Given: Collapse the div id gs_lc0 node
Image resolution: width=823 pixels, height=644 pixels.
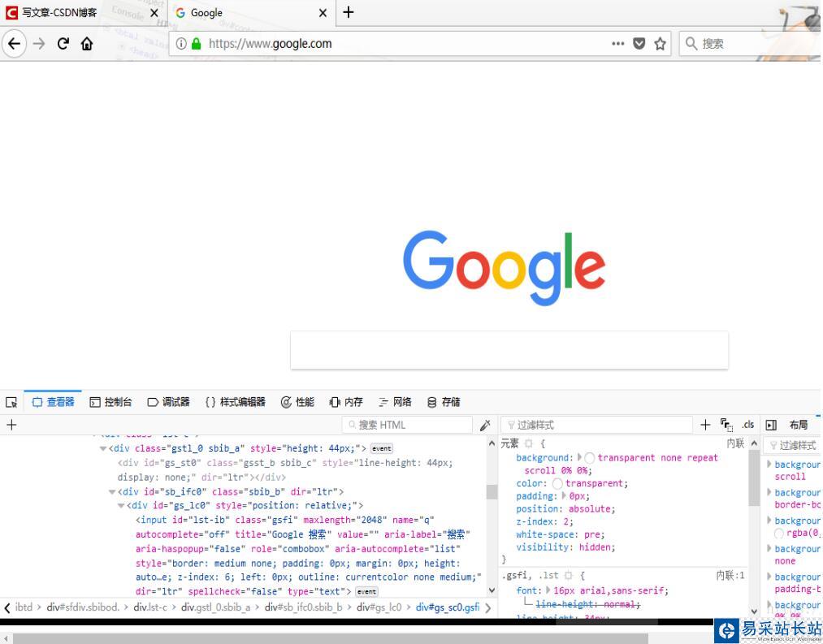Looking at the screenshot, I should [121, 506].
